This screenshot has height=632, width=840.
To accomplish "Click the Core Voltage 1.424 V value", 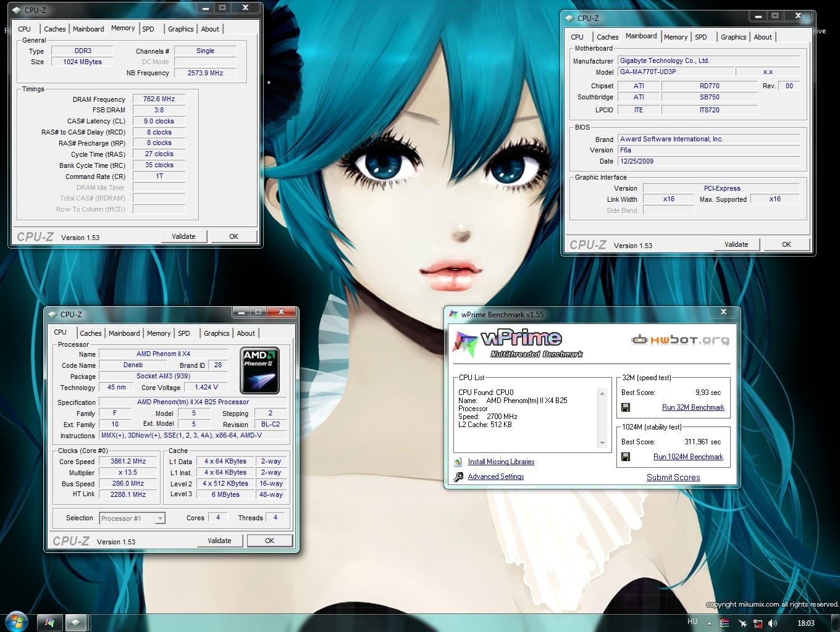I will coord(206,388).
